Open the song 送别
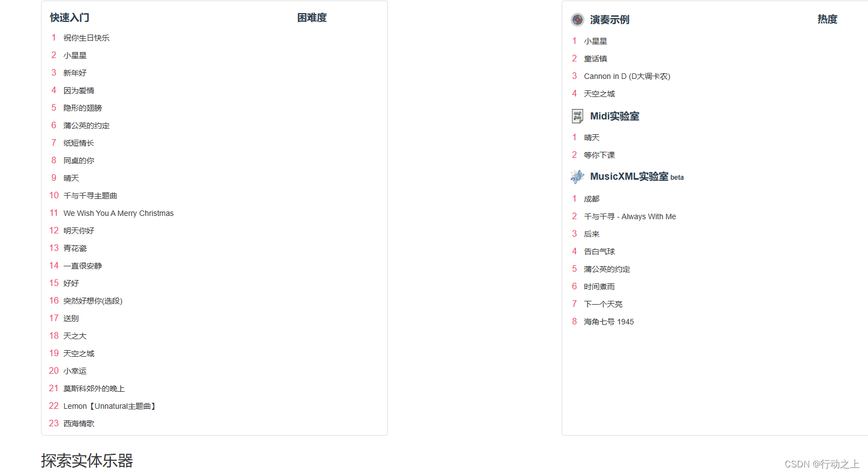Viewport: 868px width, 474px height. click(71, 318)
